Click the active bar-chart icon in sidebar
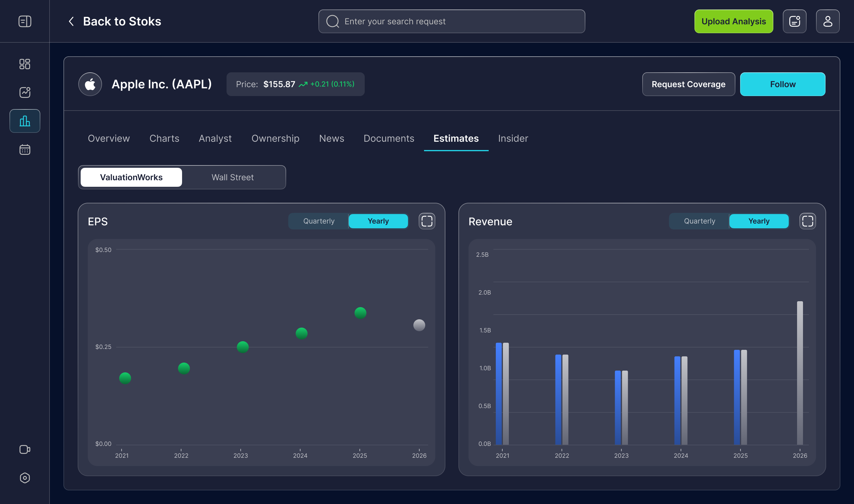This screenshot has width=854, height=504. click(x=25, y=121)
